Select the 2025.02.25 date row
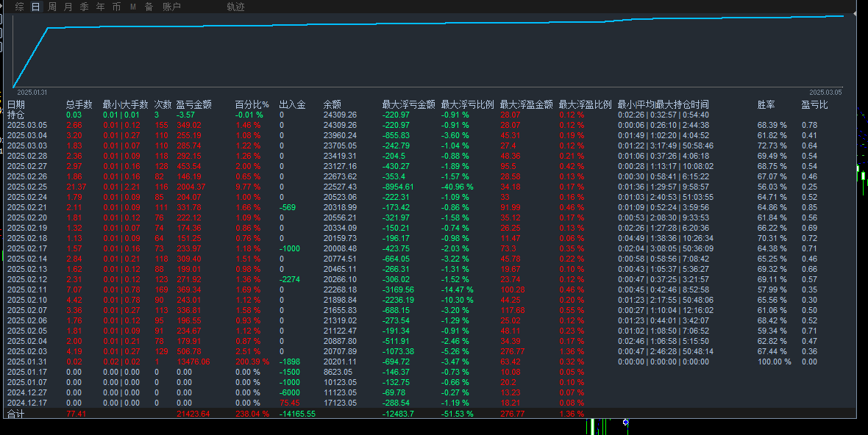Viewport: 868px width, 435px height. pos(27,187)
